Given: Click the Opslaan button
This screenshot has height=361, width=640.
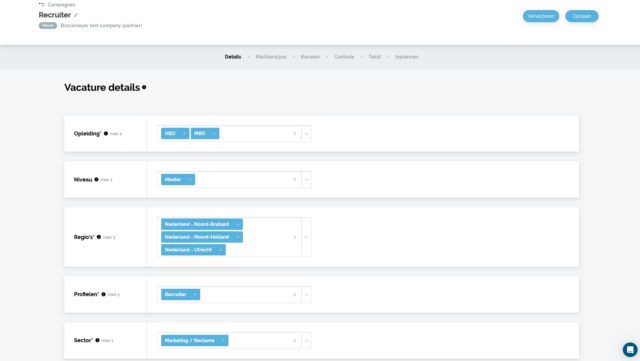Looking at the screenshot, I should coord(582,16).
